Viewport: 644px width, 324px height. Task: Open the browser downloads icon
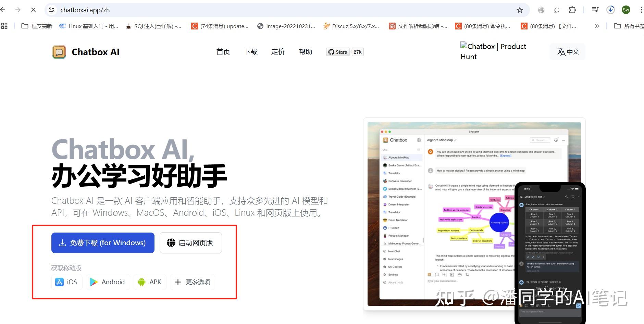610,10
